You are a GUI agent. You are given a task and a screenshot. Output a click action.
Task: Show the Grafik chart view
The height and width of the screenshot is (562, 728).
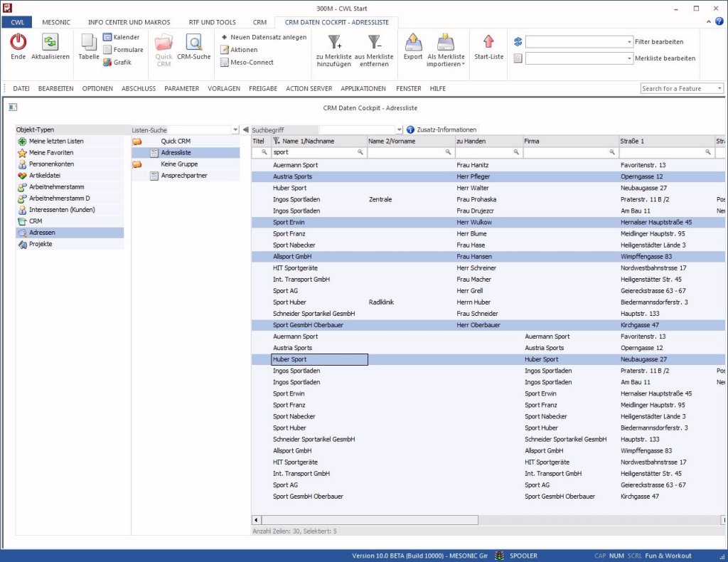117,62
